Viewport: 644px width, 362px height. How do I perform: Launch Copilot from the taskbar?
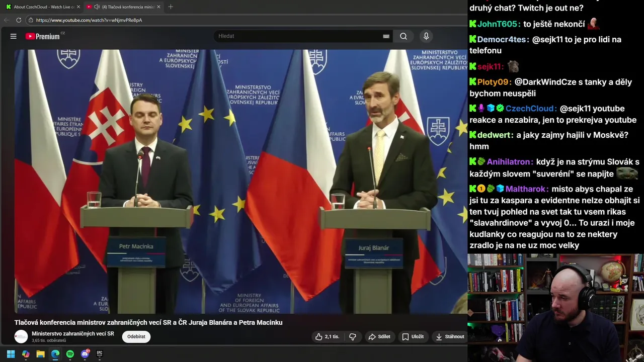26,354
